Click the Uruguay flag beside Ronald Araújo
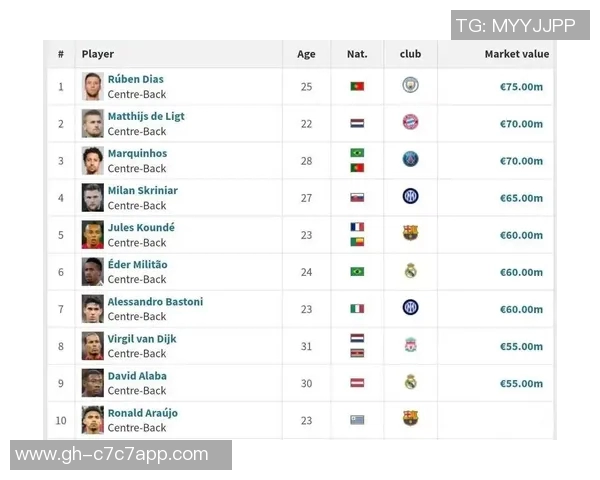 [357, 420]
